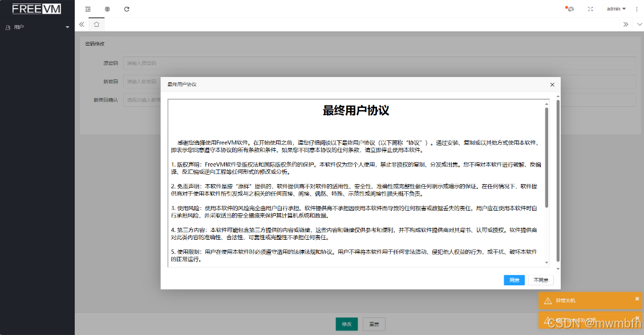Click the 密码修改 panel title

pos(95,43)
